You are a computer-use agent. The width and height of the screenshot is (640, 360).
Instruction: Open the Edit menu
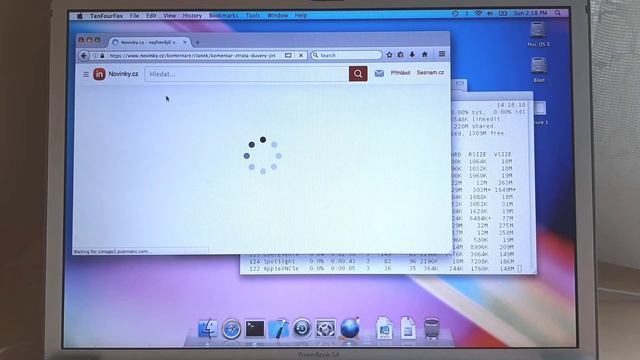151,16
